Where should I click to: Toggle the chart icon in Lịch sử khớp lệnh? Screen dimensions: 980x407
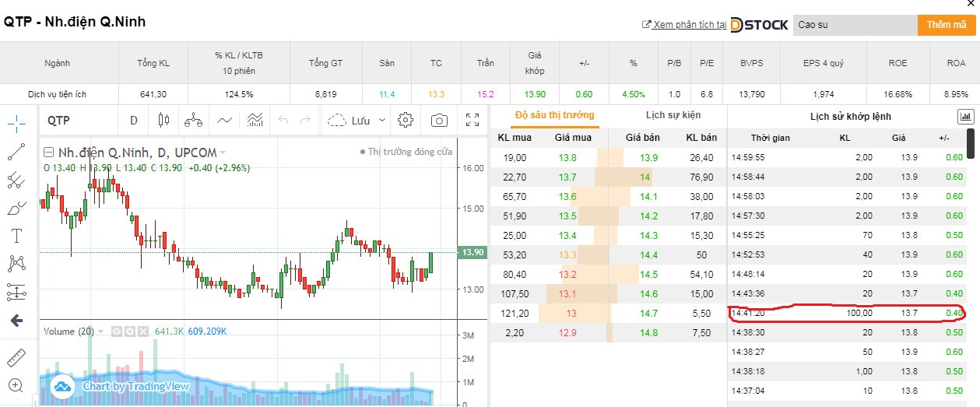pos(965,116)
